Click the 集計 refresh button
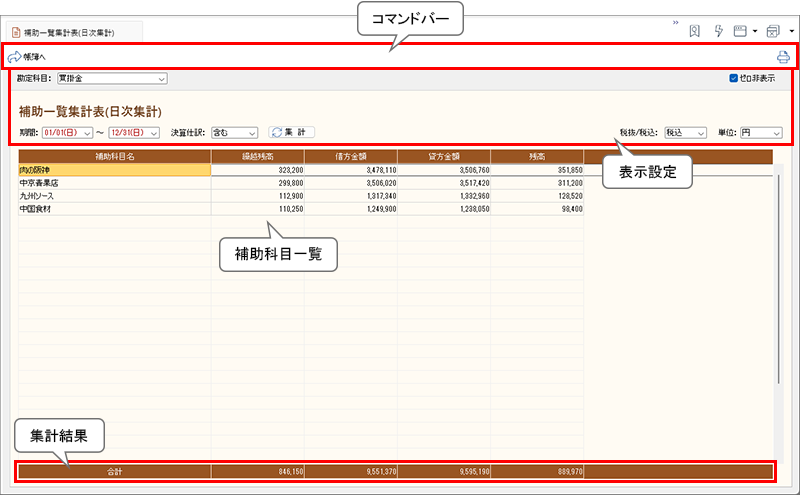 [x=291, y=132]
